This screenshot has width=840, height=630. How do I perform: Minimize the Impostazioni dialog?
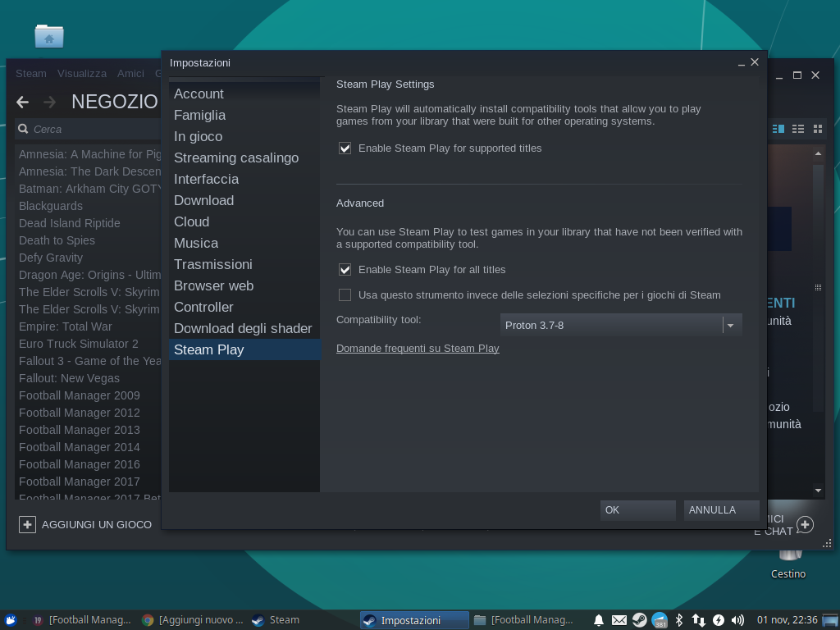tap(742, 63)
